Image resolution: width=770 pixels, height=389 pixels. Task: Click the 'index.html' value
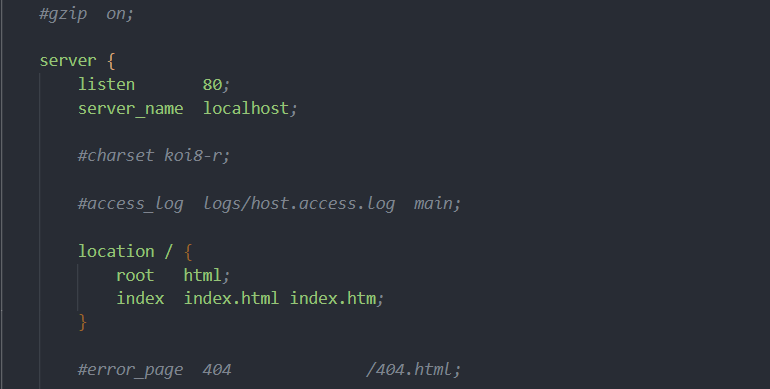(x=231, y=299)
